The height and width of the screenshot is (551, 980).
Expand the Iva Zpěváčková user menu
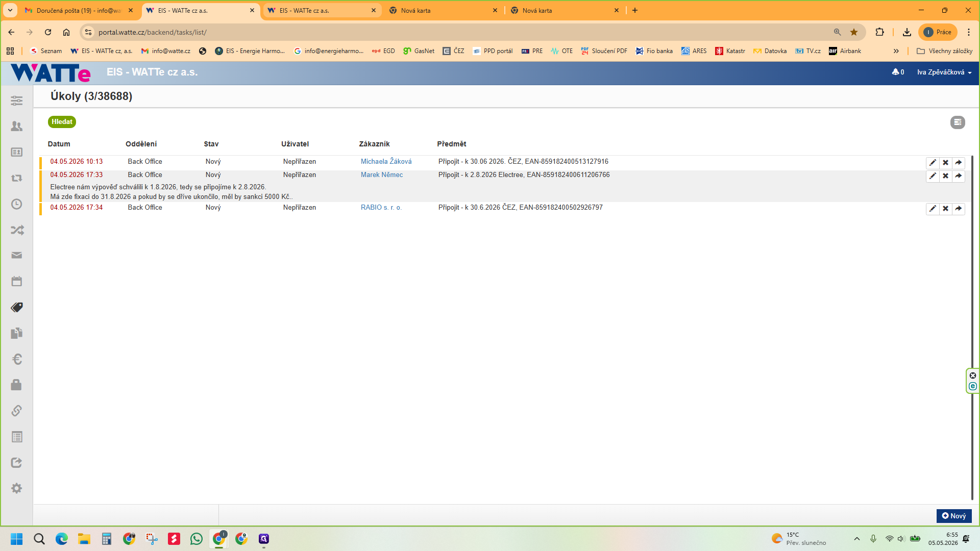[x=944, y=72]
